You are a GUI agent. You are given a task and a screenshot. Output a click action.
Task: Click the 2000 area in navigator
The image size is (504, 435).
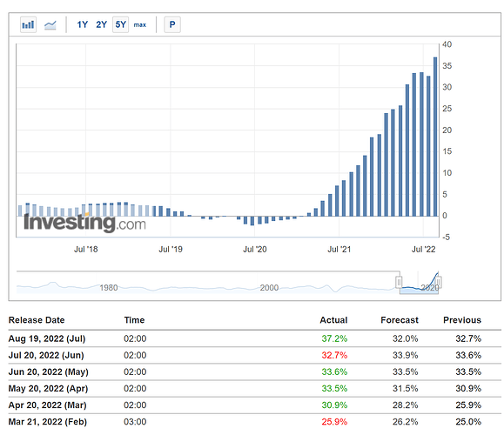[x=269, y=288]
